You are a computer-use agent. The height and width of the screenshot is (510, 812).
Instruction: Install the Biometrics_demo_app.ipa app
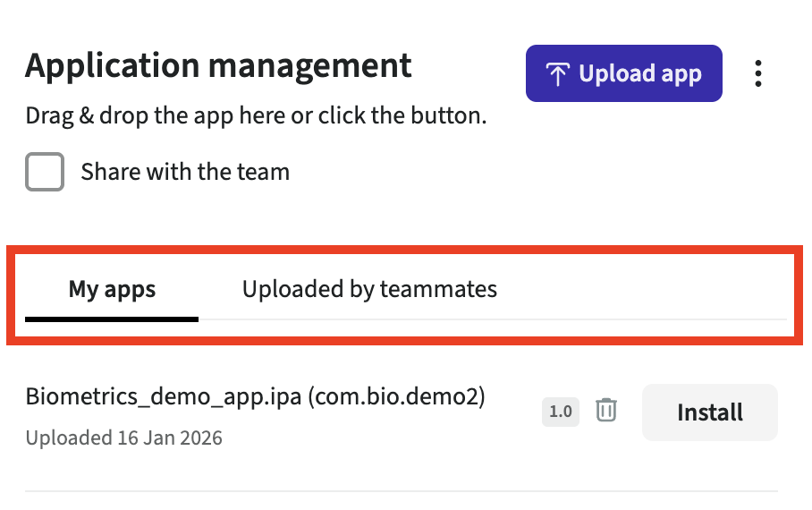click(709, 412)
